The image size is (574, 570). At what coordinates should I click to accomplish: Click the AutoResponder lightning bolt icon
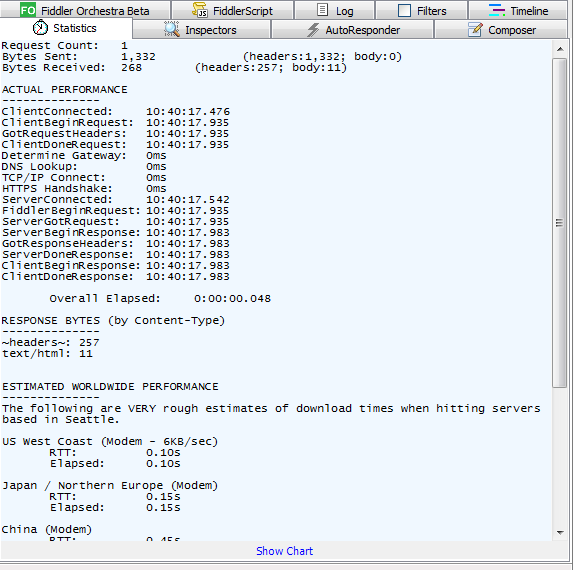tap(313, 30)
